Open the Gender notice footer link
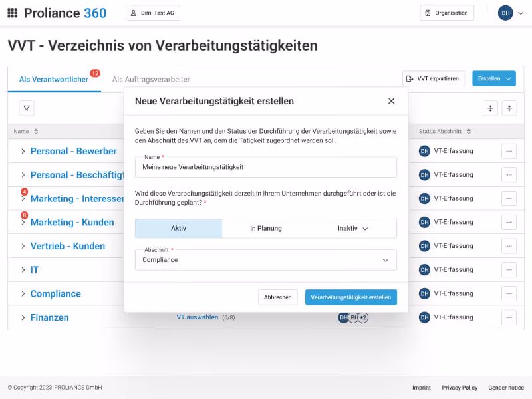 (x=506, y=388)
